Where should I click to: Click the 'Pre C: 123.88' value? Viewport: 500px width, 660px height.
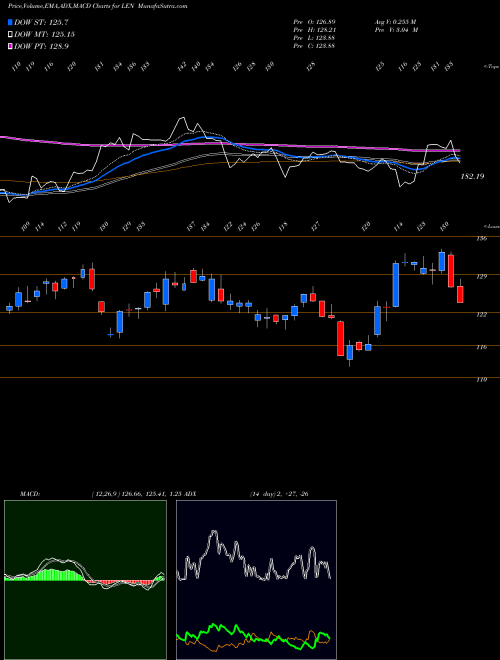(x=314, y=46)
